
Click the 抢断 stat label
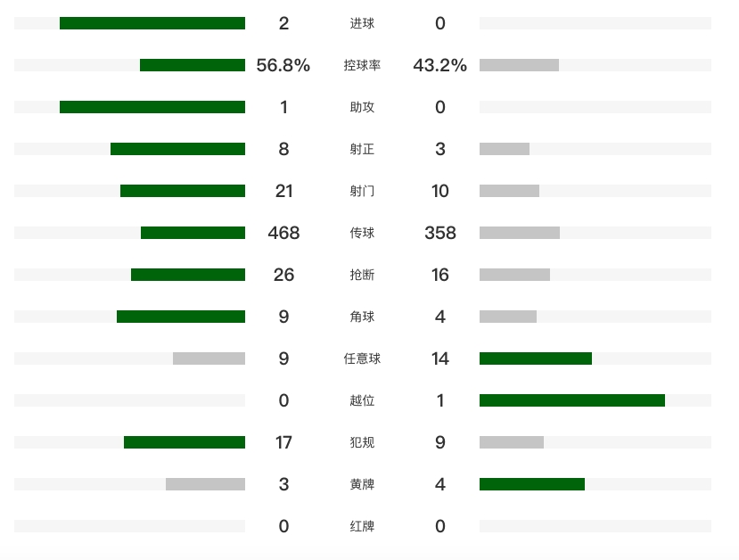pyautogui.click(x=362, y=275)
